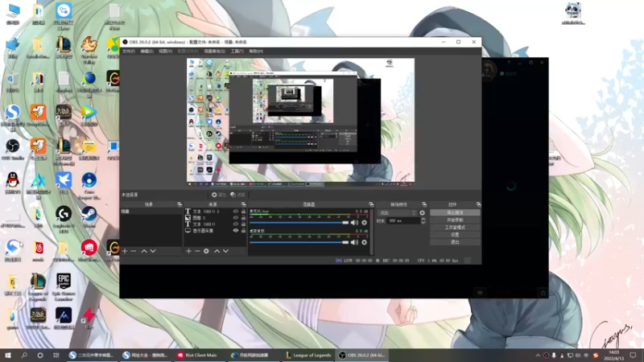Open the Windows Start menu
Viewport: 644px width, 362px height.
[x=8, y=355]
